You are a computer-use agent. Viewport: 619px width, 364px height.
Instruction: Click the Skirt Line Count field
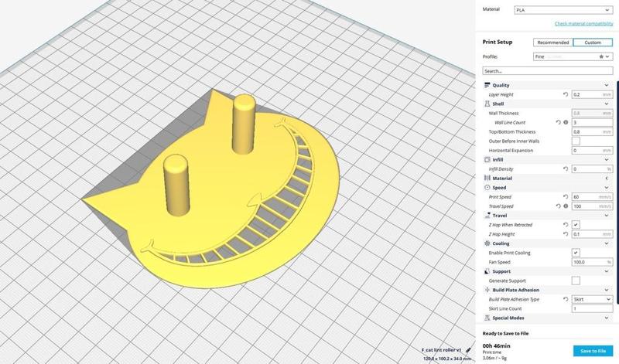click(592, 309)
